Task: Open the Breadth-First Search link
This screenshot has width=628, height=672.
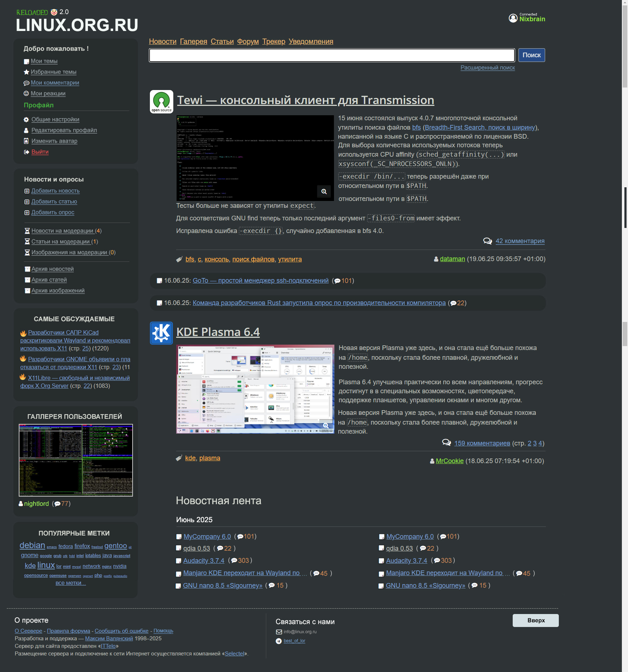Action: pos(480,127)
